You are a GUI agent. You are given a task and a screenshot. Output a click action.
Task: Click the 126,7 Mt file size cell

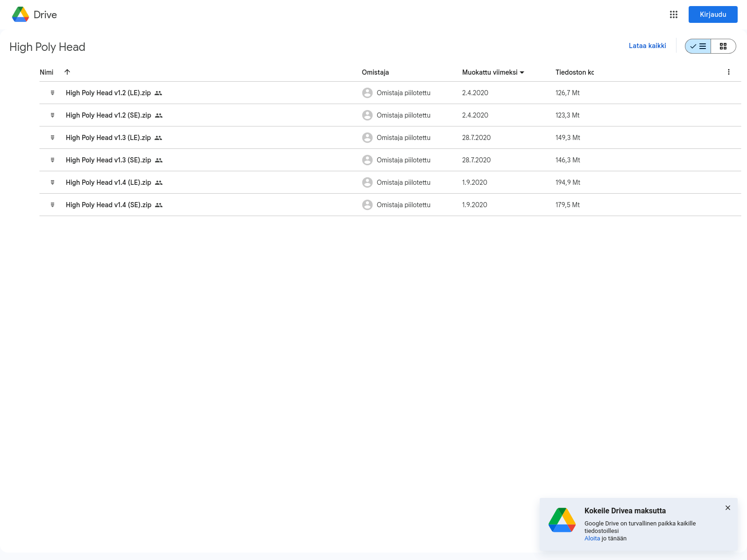point(567,93)
